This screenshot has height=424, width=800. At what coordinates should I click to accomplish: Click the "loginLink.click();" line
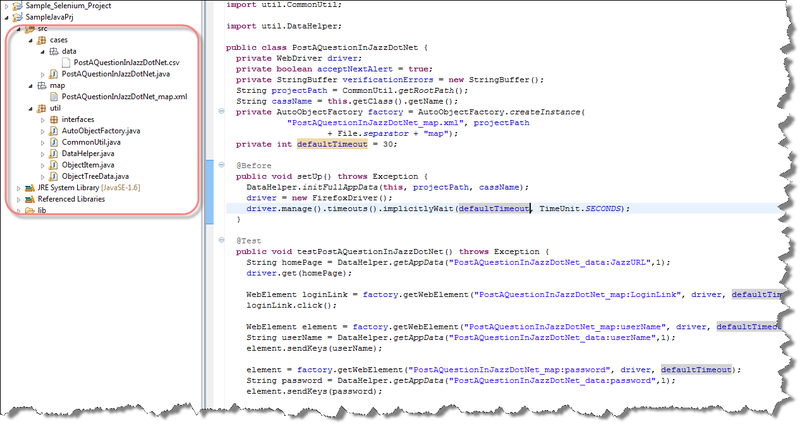pos(292,306)
